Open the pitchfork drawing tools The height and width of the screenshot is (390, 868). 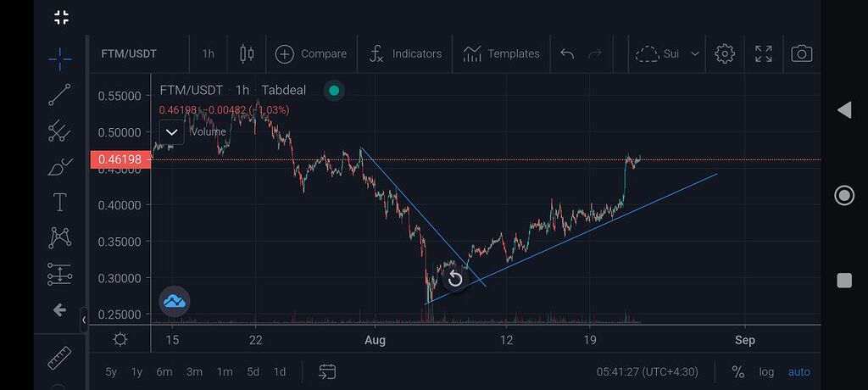click(59, 131)
